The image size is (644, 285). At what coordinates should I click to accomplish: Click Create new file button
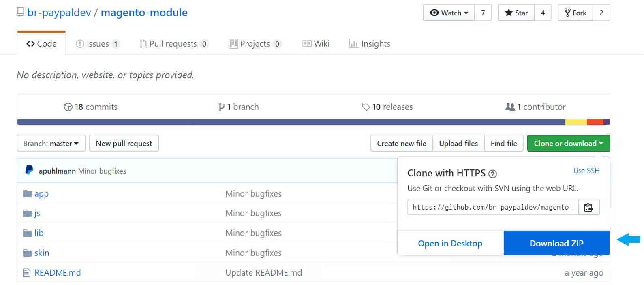point(402,143)
